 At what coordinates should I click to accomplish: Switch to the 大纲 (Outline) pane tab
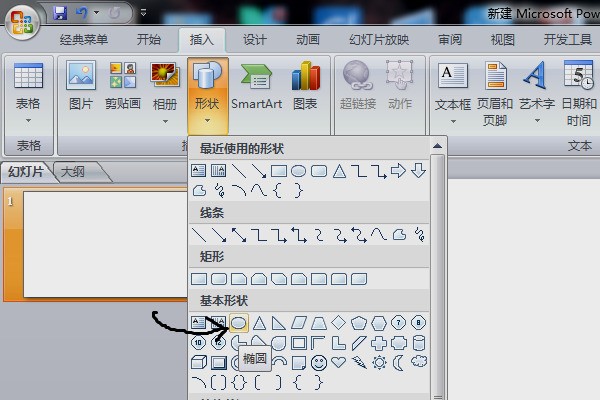coord(73,171)
